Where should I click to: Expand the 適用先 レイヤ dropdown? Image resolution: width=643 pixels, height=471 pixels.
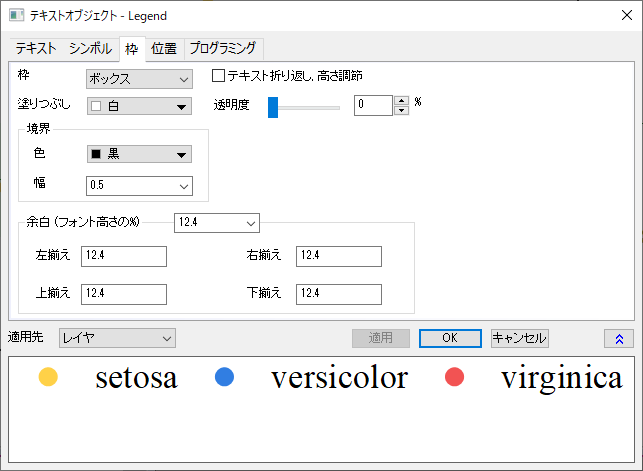(117, 338)
